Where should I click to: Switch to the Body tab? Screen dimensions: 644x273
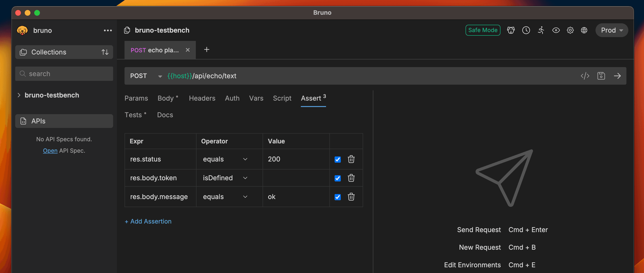point(168,98)
